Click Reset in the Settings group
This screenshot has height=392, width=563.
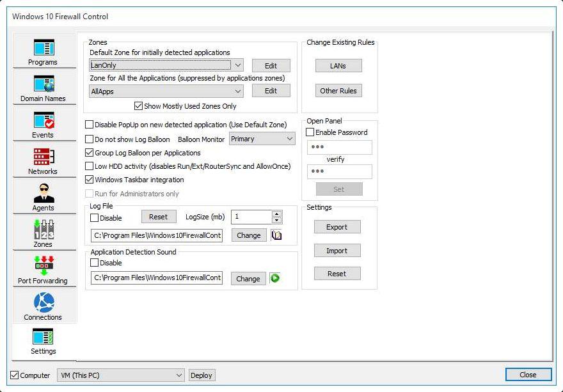[337, 274]
